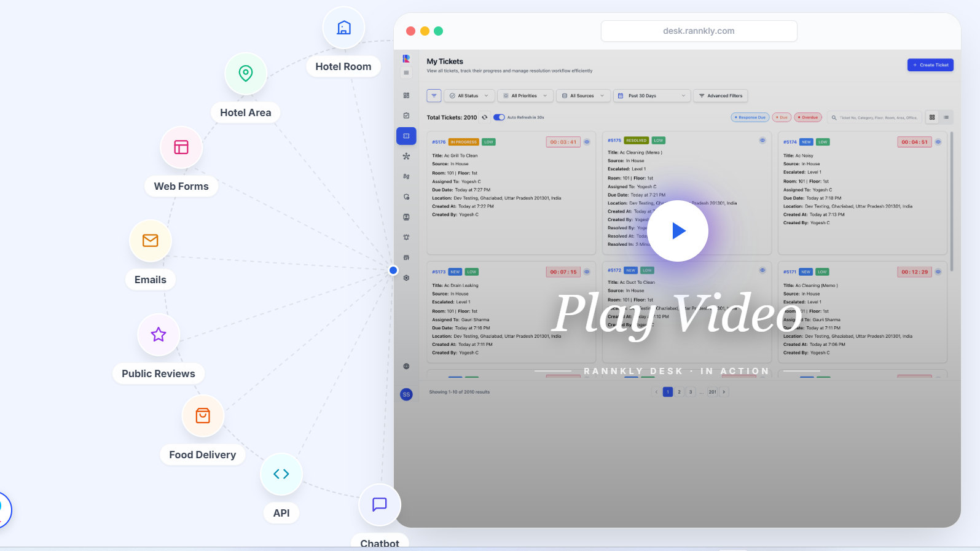This screenshot has height=551, width=980.
Task: Open the shield icon in sidebar
Action: click(406, 197)
